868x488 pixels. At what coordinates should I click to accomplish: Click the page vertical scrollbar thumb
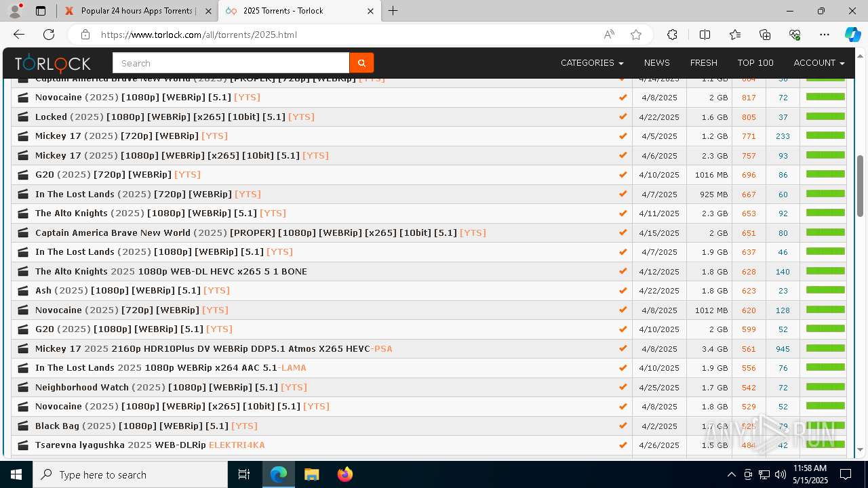(861, 186)
